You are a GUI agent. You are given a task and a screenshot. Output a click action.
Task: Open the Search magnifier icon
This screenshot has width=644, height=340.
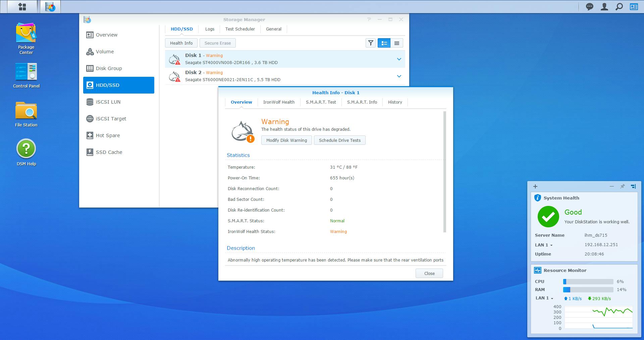click(619, 7)
